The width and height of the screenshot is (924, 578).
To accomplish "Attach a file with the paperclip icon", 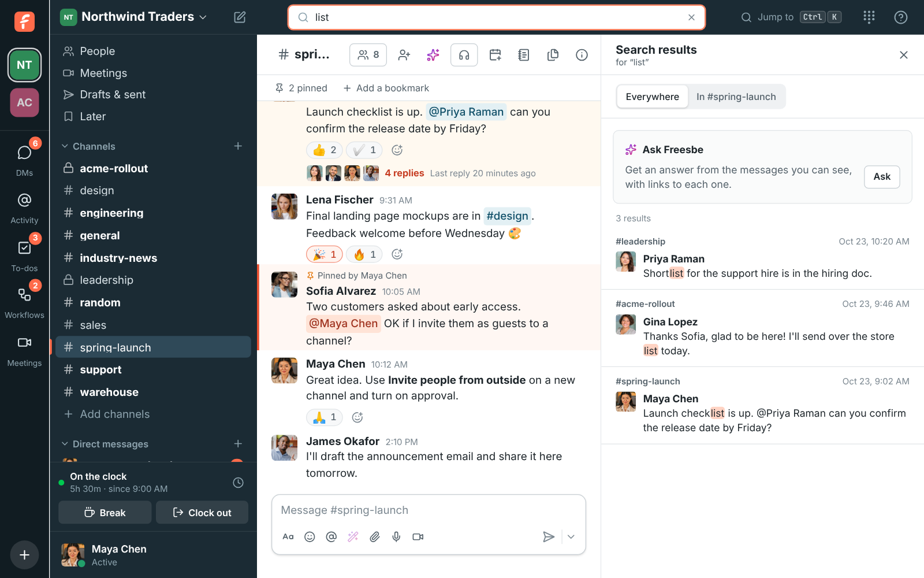I will click(375, 537).
